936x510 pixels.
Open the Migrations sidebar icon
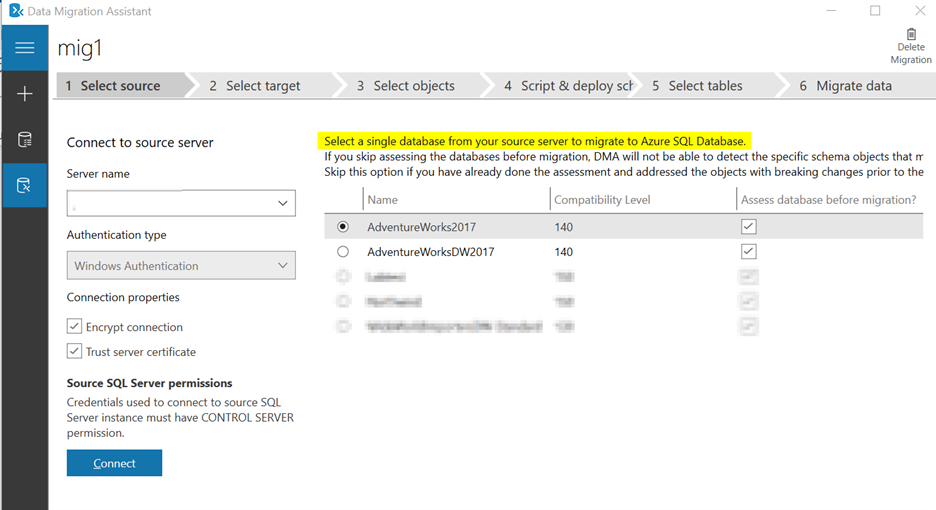24,186
